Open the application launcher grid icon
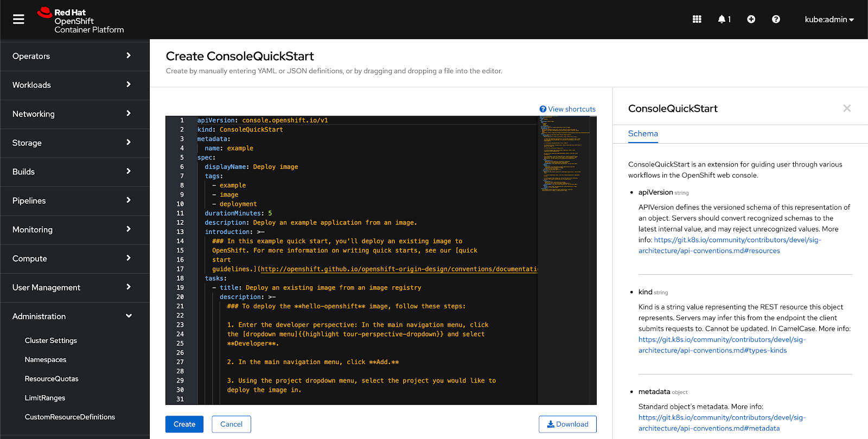Viewport: 868px width, 439px height. (697, 20)
